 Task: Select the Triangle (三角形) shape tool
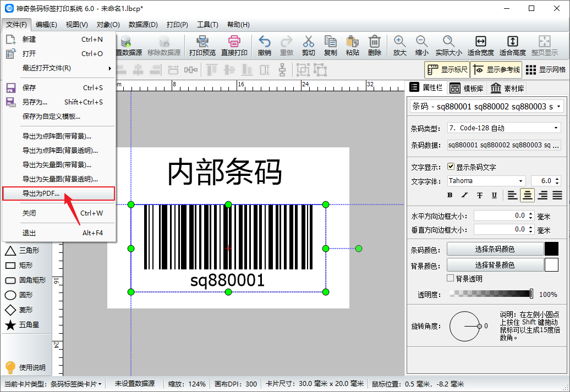pos(22,250)
